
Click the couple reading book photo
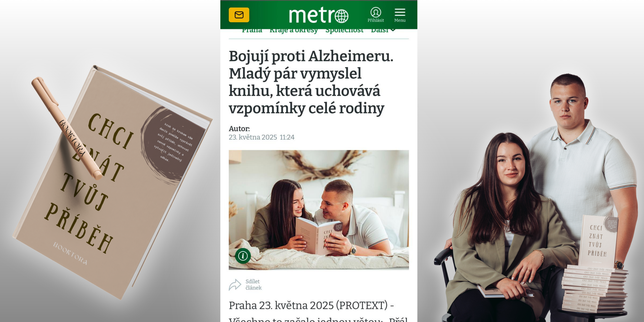[319, 210]
